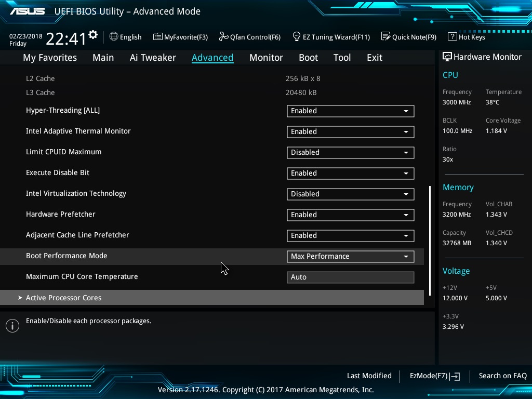This screenshot has width=532, height=399.
Task: Open the Exit tab
Action: (375, 58)
